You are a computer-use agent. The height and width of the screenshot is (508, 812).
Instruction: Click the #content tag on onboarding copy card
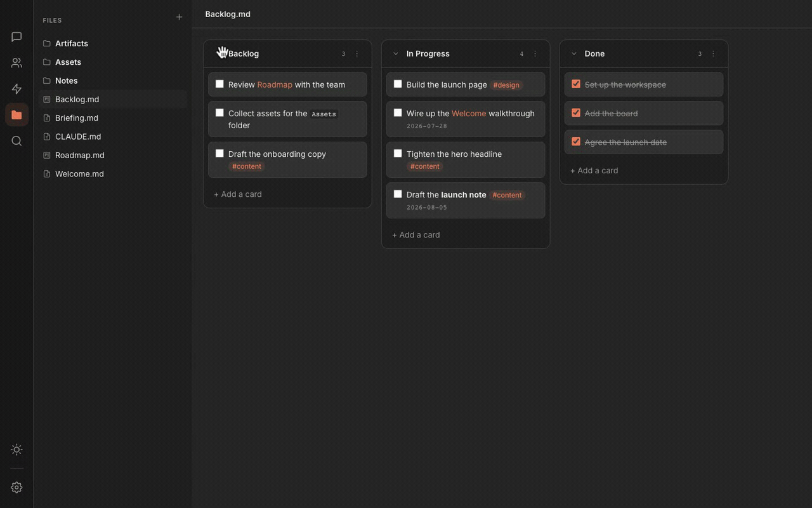pyautogui.click(x=247, y=166)
